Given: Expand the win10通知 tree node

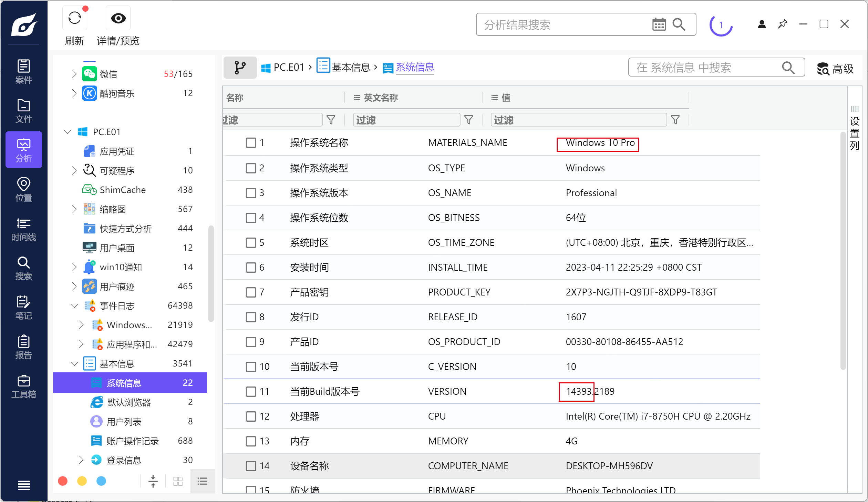Looking at the screenshot, I should click(x=74, y=267).
